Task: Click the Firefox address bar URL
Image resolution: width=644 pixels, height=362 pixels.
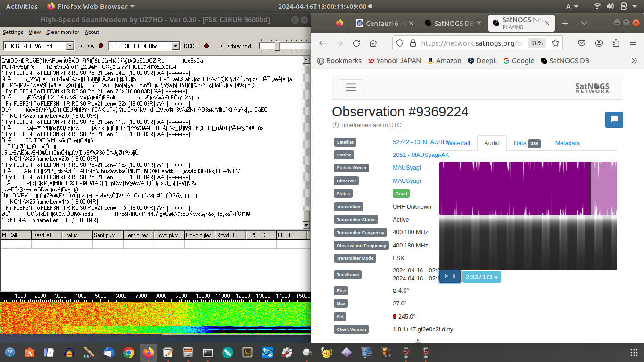Action: (x=472, y=43)
